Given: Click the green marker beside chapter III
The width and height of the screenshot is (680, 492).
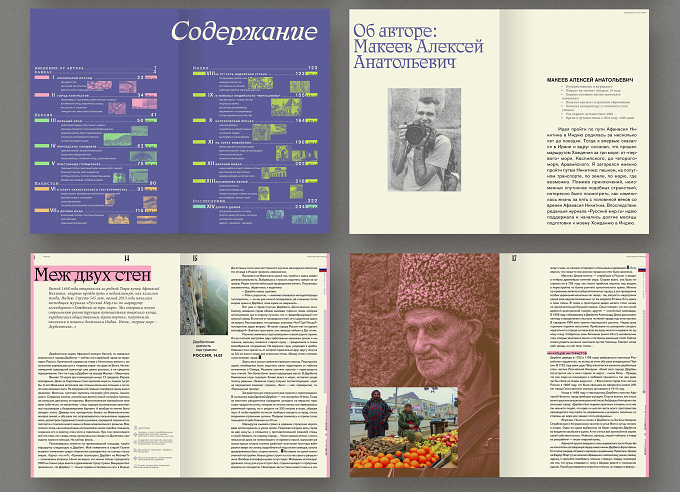Looking at the screenshot, I should [42, 120].
